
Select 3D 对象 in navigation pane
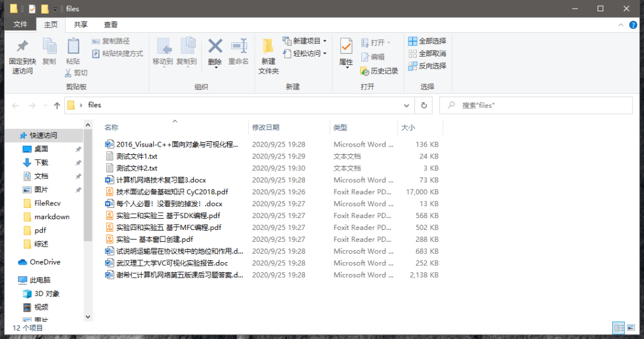coord(47,294)
